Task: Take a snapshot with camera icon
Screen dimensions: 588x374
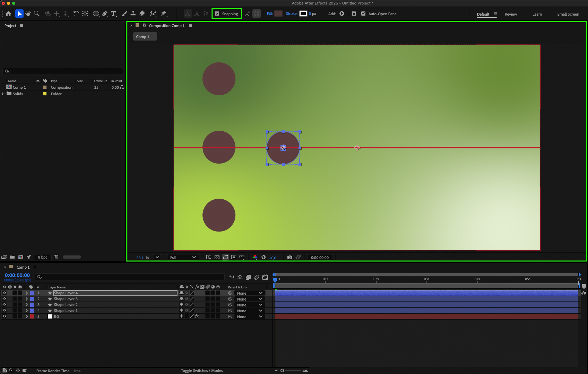Action: click(x=289, y=257)
